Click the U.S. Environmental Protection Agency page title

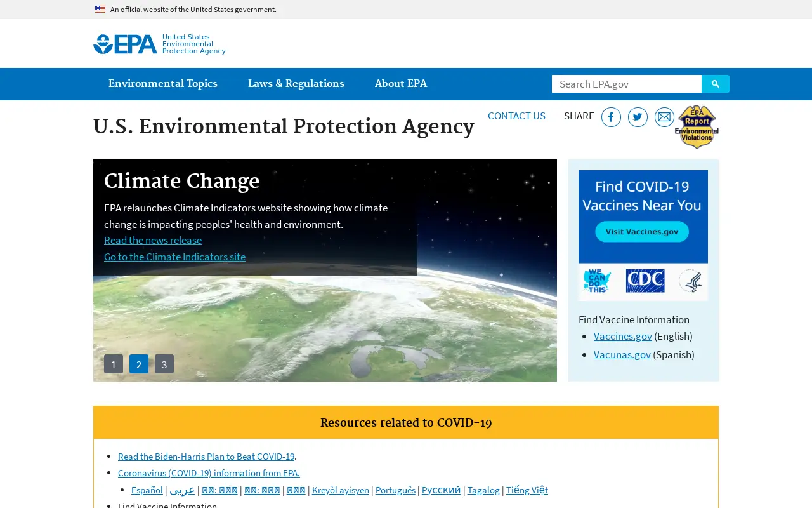click(284, 128)
